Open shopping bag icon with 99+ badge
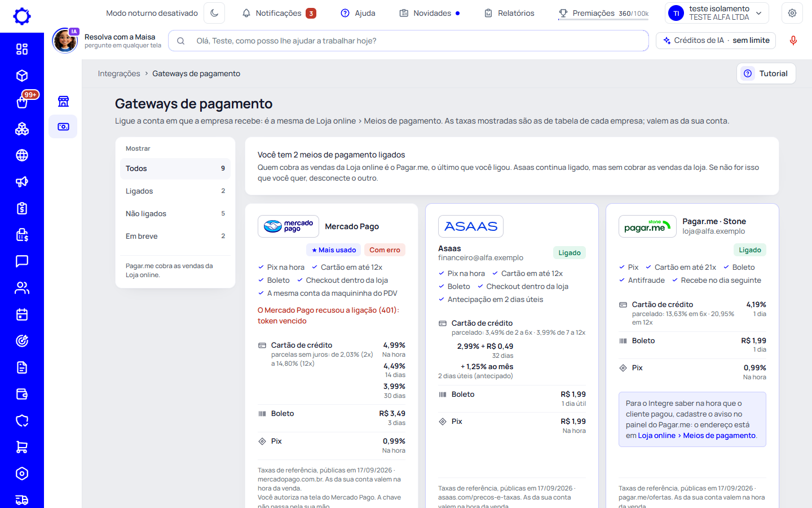The image size is (812, 508). (22, 102)
